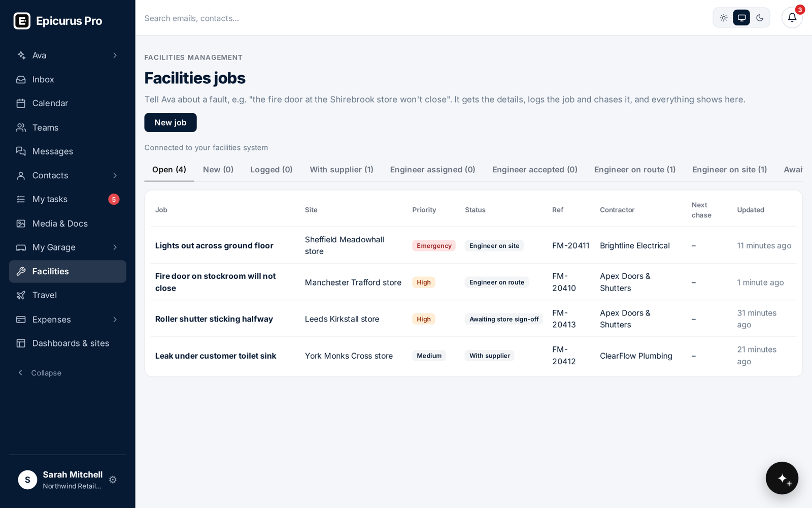Click the Messages chat bubble icon
This screenshot has width=812, height=508.
click(x=21, y=151)
